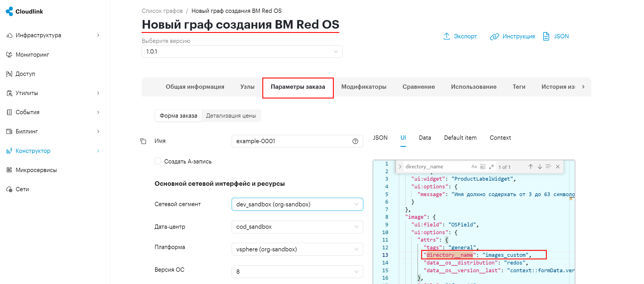Switch to Детализация цены view

point(231,116)
